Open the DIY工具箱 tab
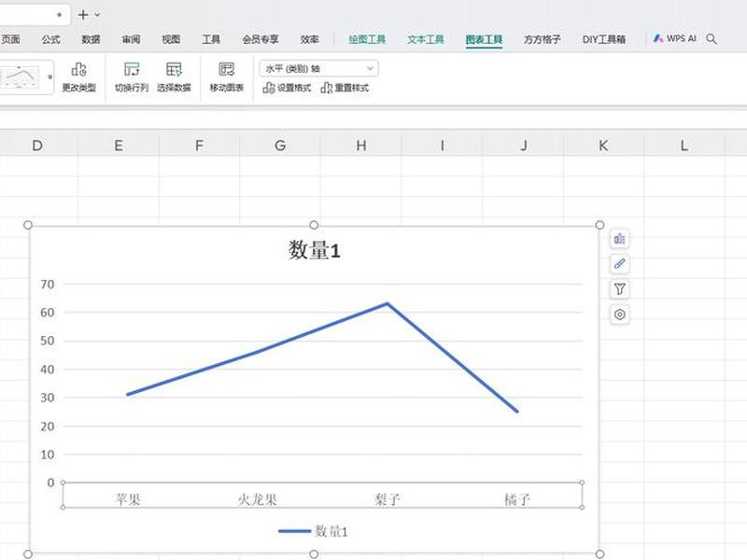The image size is (747, 560). [603, 39]
